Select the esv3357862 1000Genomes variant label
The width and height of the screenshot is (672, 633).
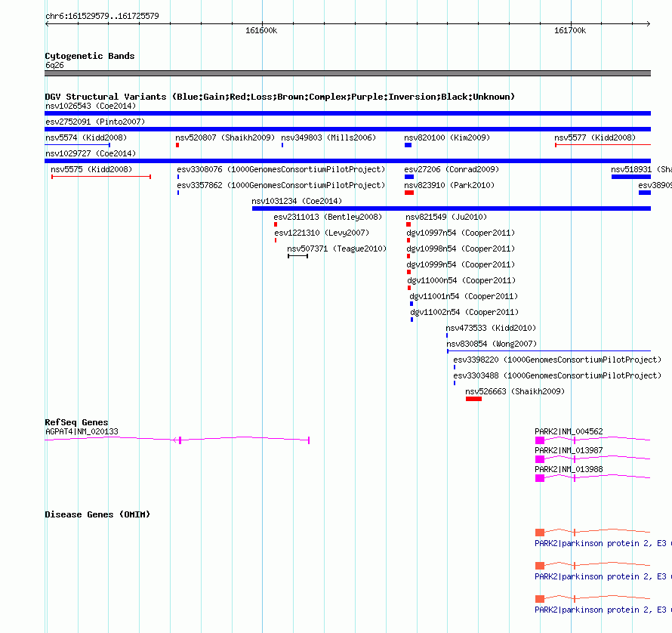click(281, 185)
